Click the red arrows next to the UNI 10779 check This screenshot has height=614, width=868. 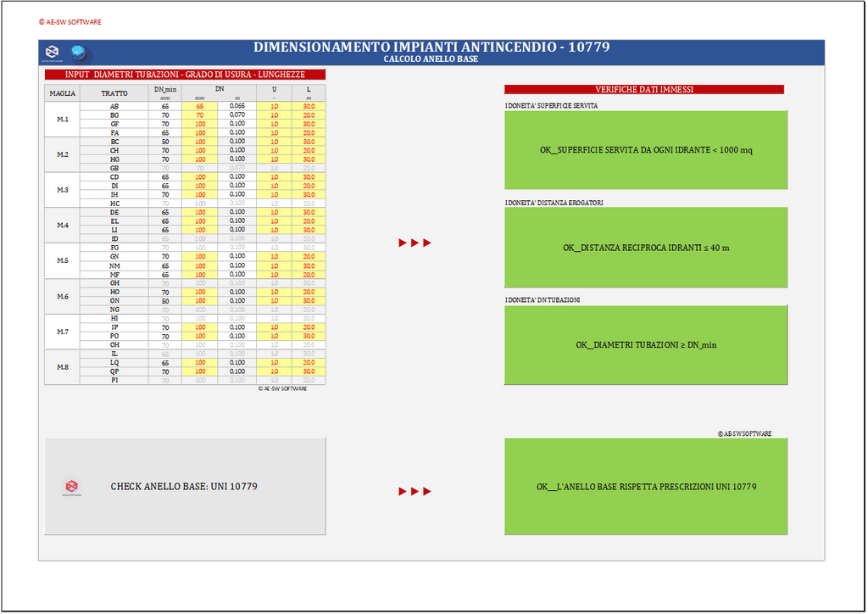coord(415,491)
